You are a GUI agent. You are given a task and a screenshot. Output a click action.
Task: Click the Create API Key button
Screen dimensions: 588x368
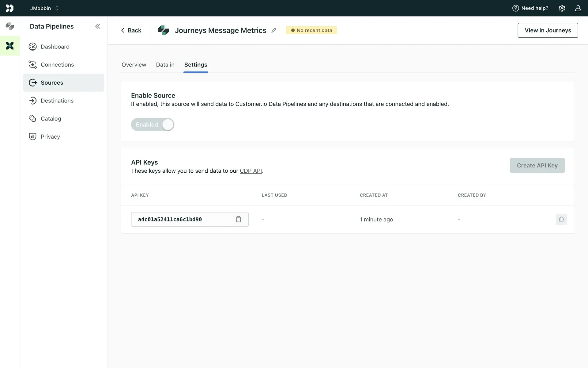[x=537, y=165]
